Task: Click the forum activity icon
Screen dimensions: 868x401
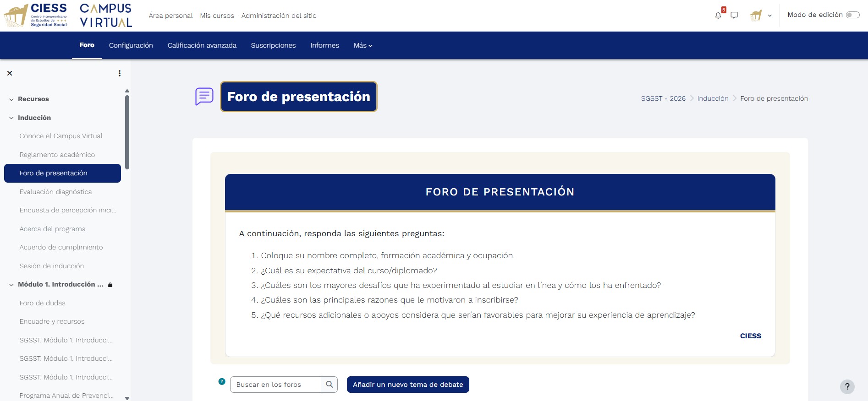Action: pos(204,97)
